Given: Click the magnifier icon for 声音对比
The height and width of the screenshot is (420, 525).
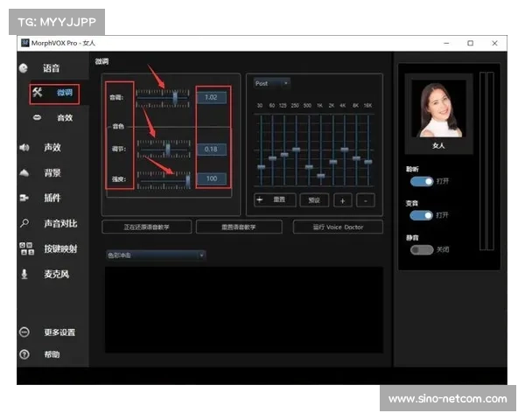Looking at the screenshot, I should pyautogui.click(x=24, y=223).
